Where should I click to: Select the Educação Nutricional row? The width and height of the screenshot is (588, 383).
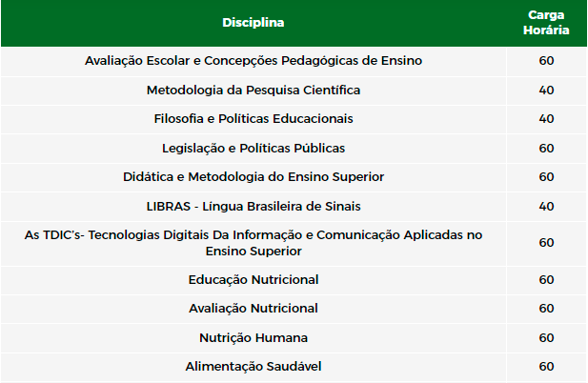tap(294, 280)
